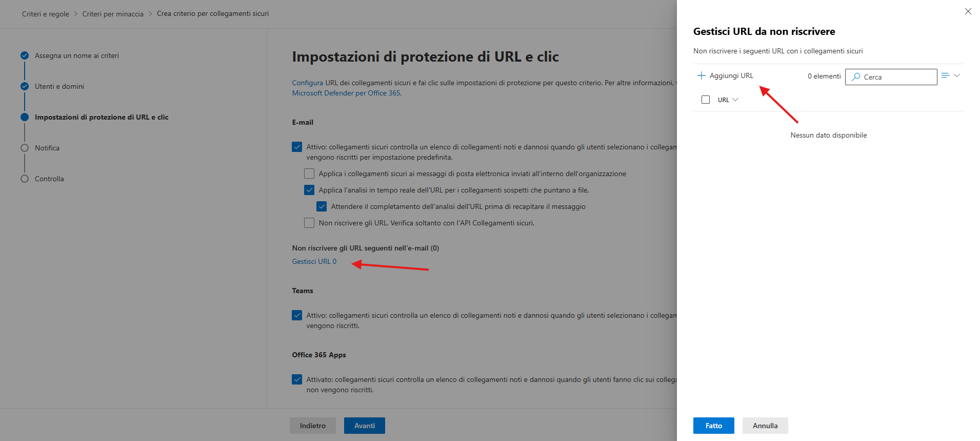Image resolution: width=980 pixels, height=441 pixels.
Task: Click the completed Utenti e domini step circle
Action: pyautogui.click(x=25, y=86)
